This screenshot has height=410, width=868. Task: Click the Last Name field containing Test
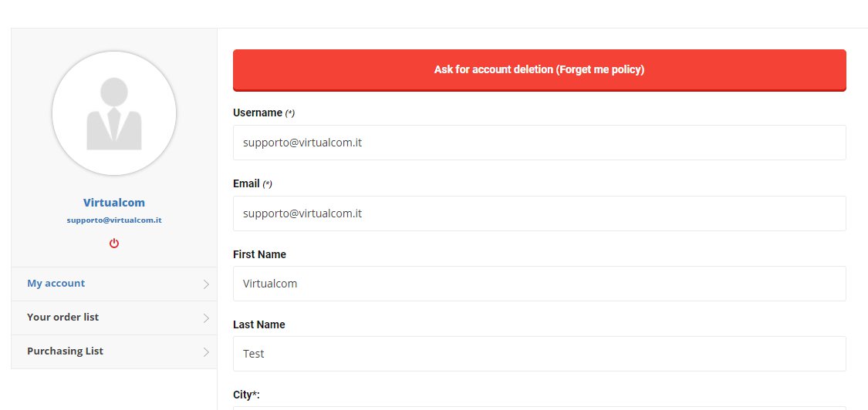click(x=539, y=354)
